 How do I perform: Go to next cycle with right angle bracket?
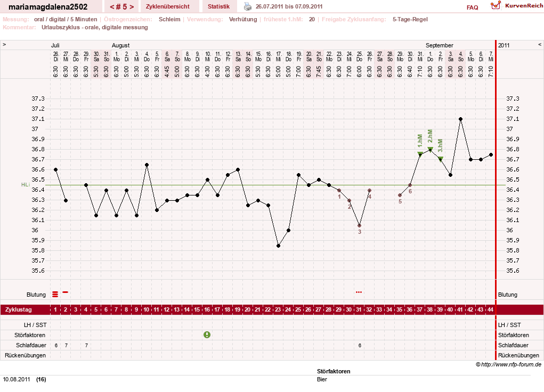(x=132, y=6)
